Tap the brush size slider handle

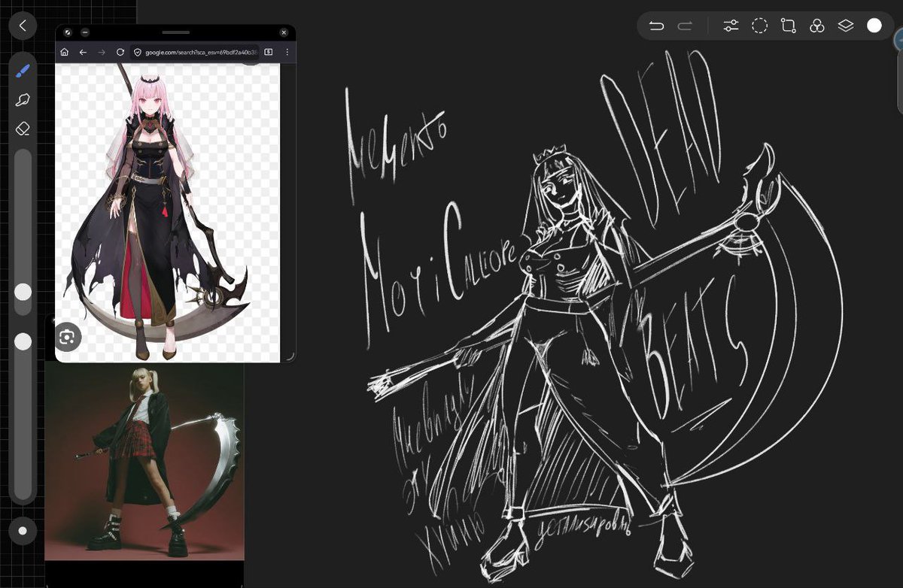coord(23,292)
